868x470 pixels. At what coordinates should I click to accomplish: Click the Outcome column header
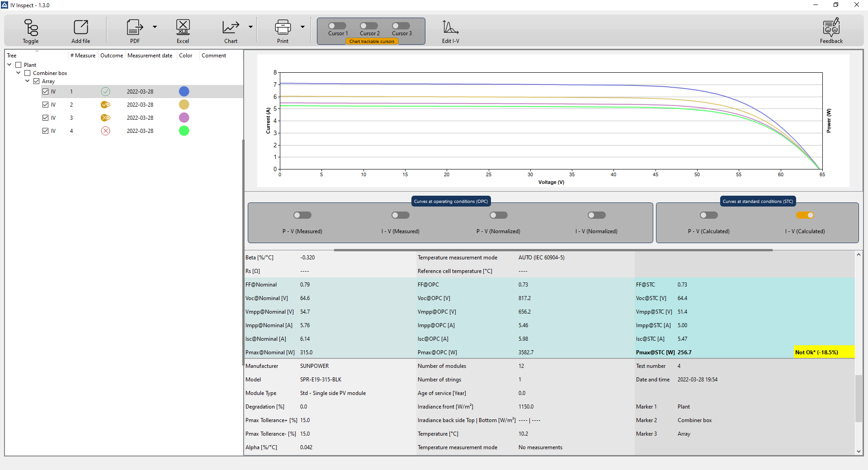click(111, 56)
